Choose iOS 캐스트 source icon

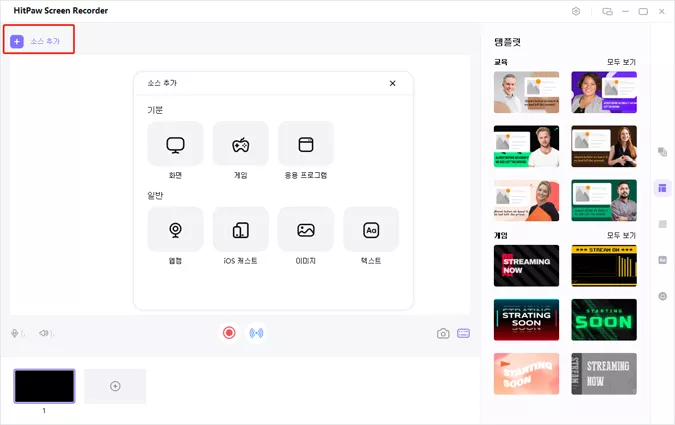(240, 230)
